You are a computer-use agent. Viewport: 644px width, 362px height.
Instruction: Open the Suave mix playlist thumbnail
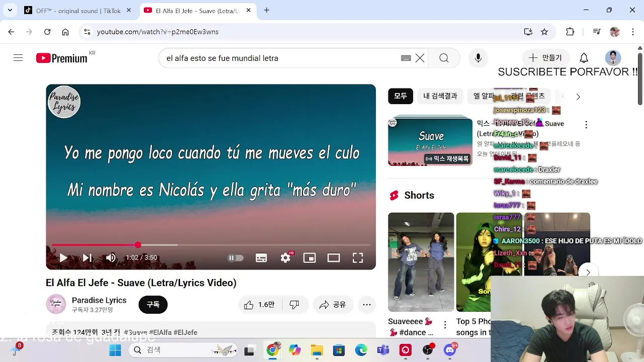pyautogui.click(x=430, y=142)
